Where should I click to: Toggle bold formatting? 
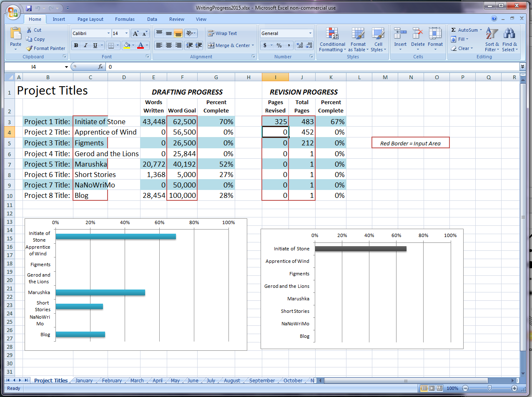pos(76,45)
